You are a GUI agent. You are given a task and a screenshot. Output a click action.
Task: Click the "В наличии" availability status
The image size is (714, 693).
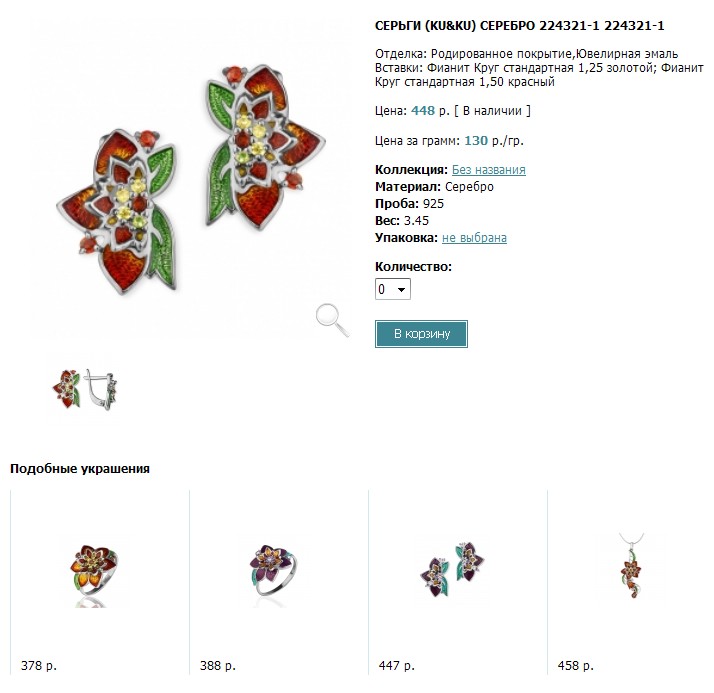coord(493,110)
